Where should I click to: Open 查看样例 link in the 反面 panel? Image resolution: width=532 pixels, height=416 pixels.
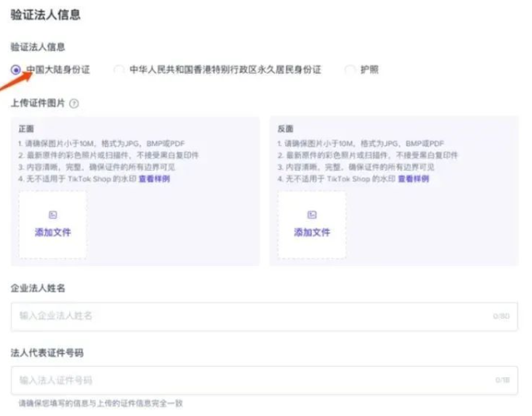point(413,179)
